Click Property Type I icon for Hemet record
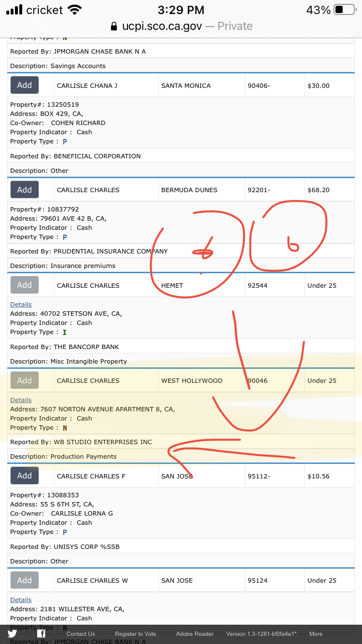This screenshot has width=362, height=644. click(x=65, y=332)
